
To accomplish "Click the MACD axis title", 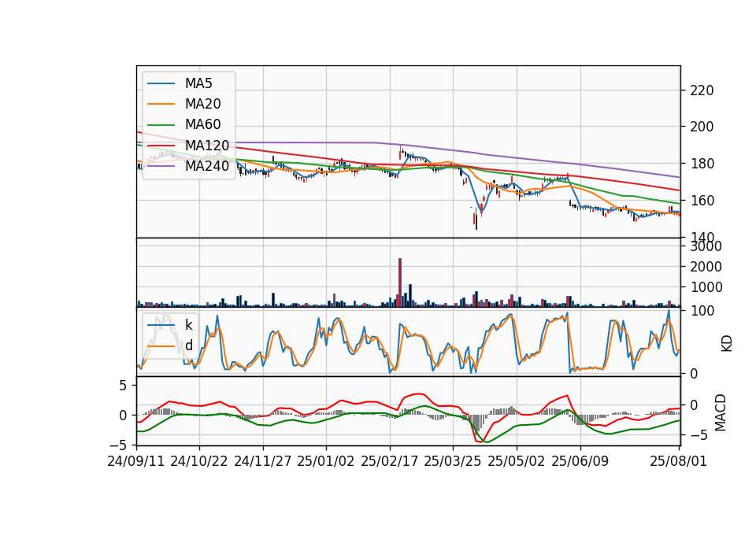I will pos(721,412).
